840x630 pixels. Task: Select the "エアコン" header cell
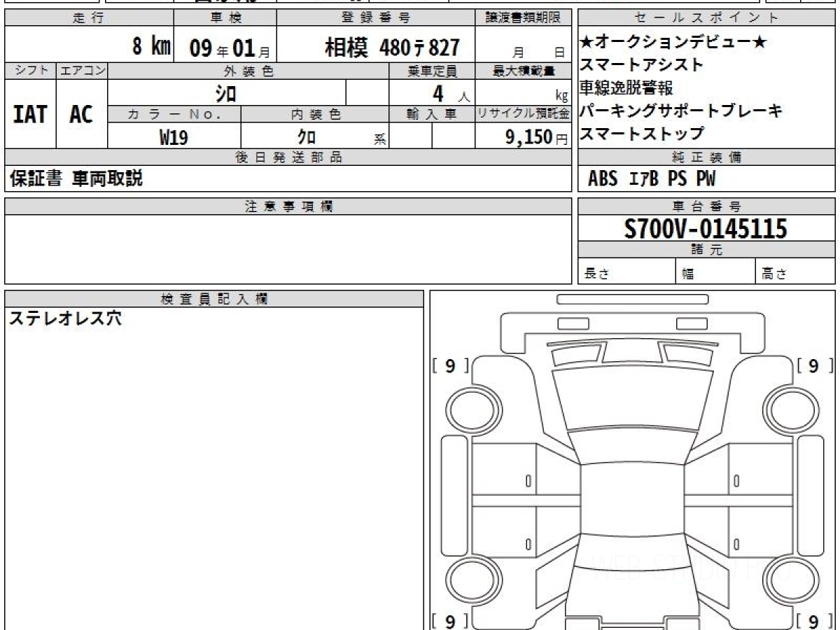82,71
